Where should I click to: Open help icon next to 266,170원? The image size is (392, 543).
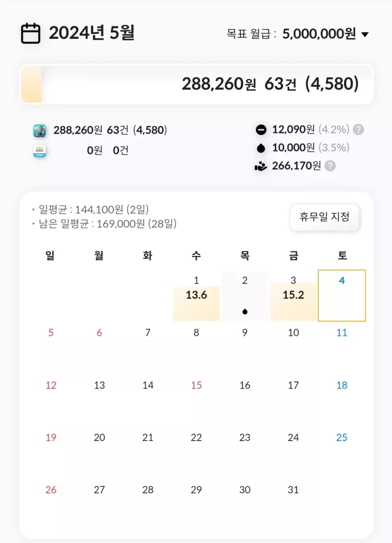[x=330, y=166]
